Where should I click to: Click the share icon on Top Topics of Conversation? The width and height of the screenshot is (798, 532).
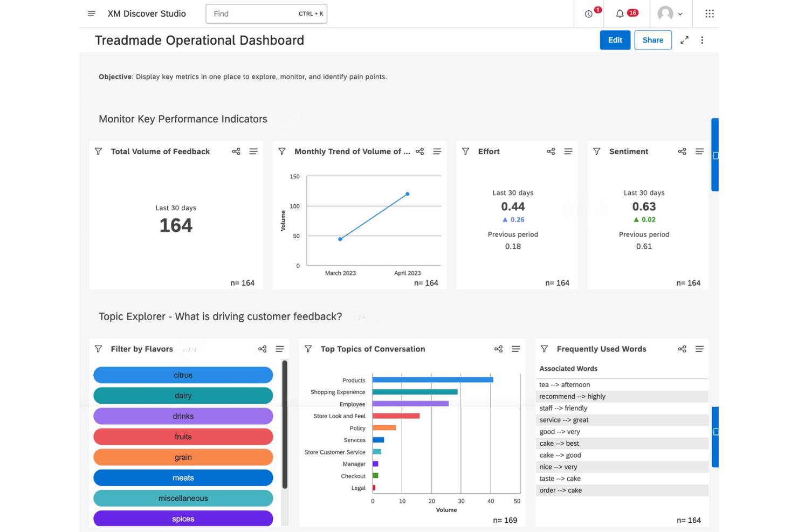click(x=499, y=349)
